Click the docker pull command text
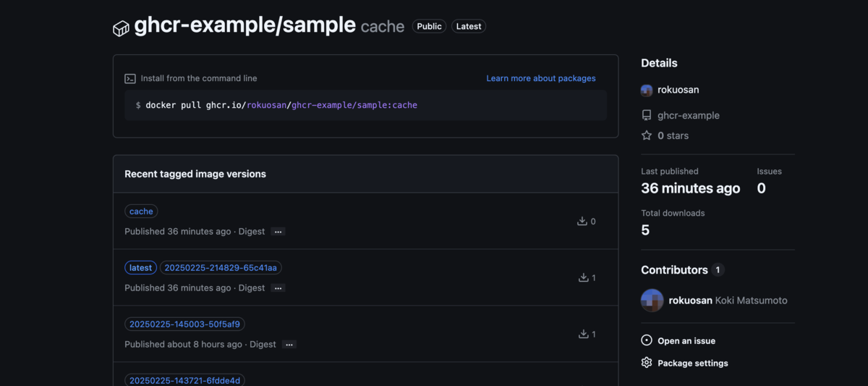This screenshot has height=386, width=868. [x=281, y=105]
